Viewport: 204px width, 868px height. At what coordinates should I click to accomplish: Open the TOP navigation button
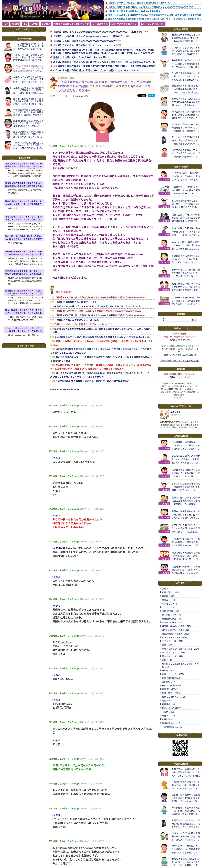point(6,24)
